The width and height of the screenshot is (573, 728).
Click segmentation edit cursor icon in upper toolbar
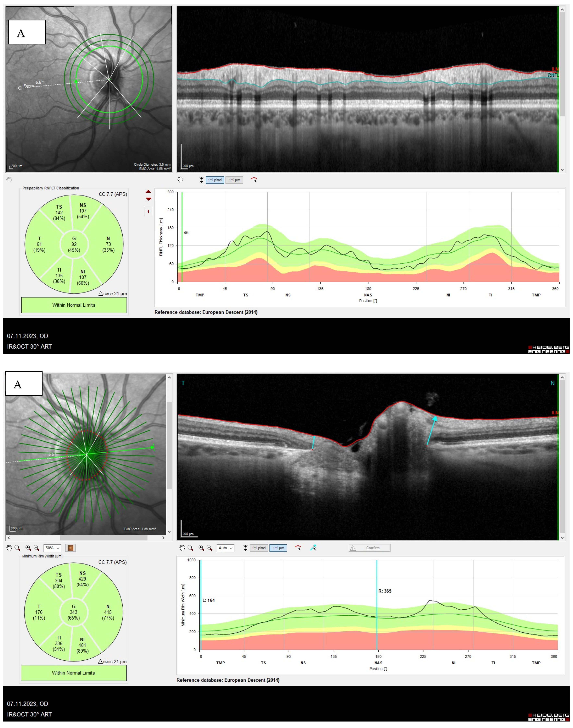point(254,180)
